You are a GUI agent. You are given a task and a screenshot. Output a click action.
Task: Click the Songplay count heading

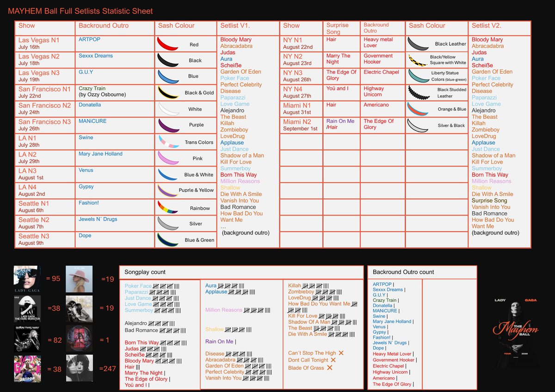pyautogui.click(x=145, y=272)
